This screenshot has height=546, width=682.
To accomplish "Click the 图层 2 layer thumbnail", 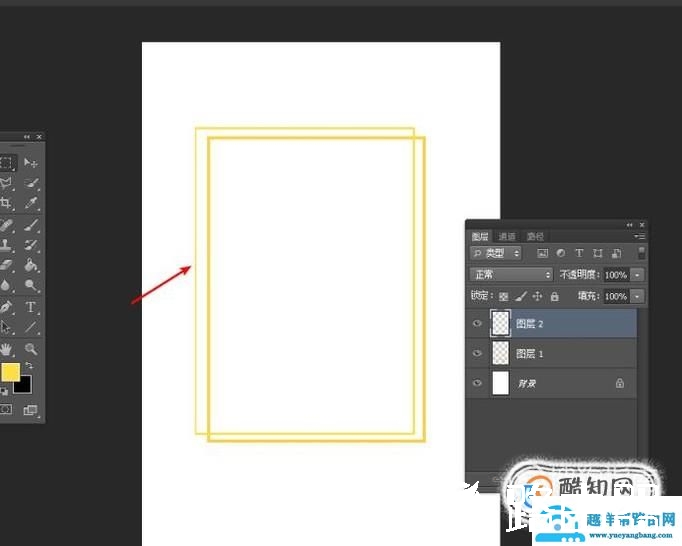I will click(501, 323).
